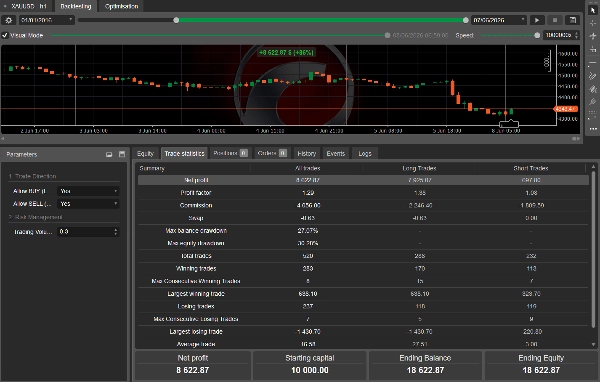
Task: Open the Trade statistics tab
Action: tap(184, 153)
